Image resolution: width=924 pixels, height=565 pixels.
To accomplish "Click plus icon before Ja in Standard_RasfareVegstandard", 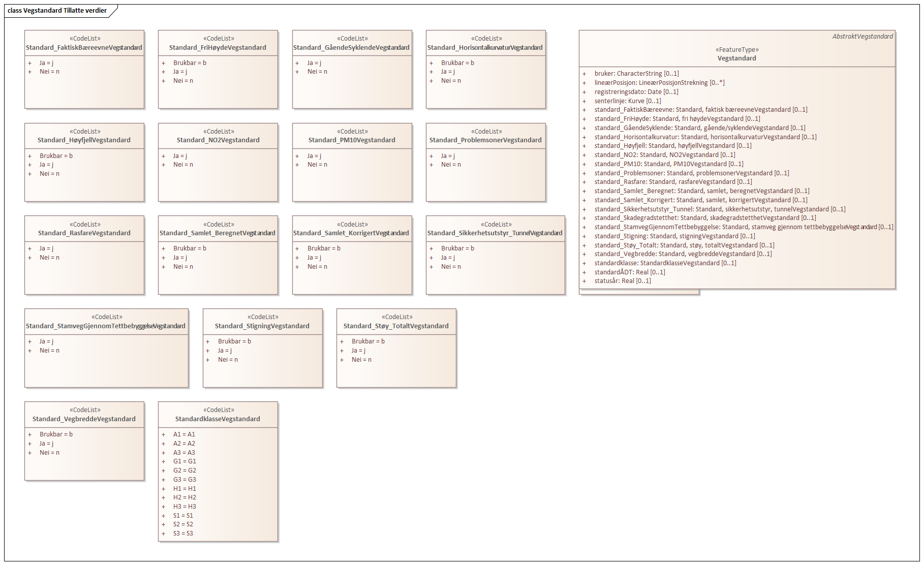I will click(30, 249).
